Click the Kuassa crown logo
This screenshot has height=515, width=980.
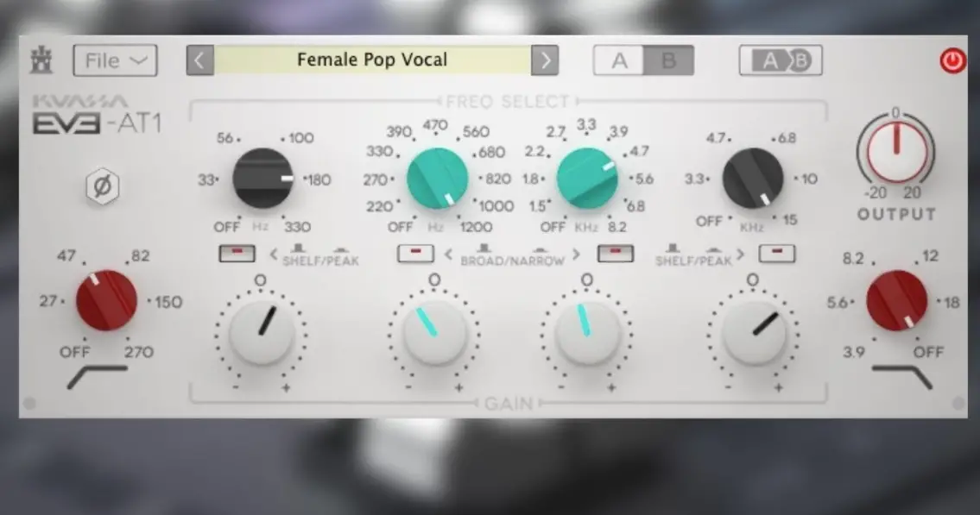pyautogui.click(x=42, y=59)
